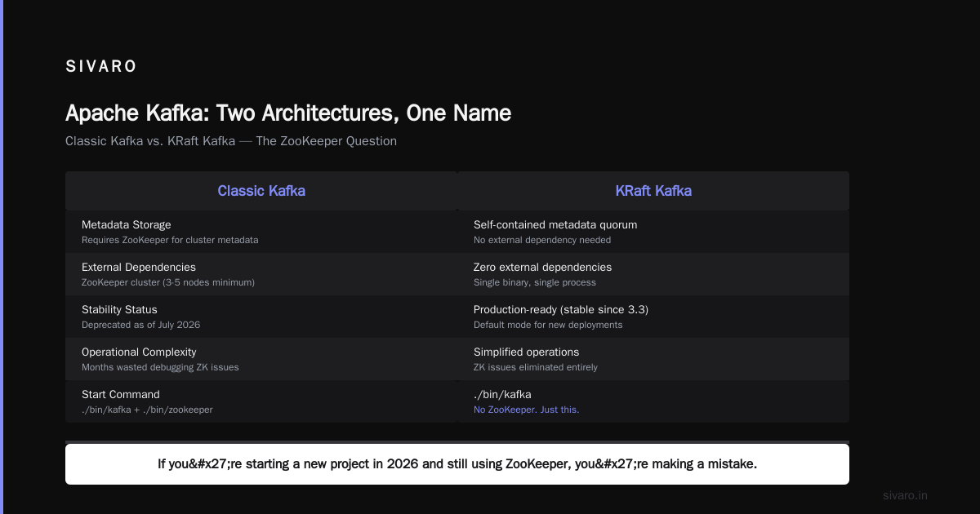Viewport: 980px width, 514px height.
Task: Click the 'External Dependencies' row label
Action: [139, 267]
